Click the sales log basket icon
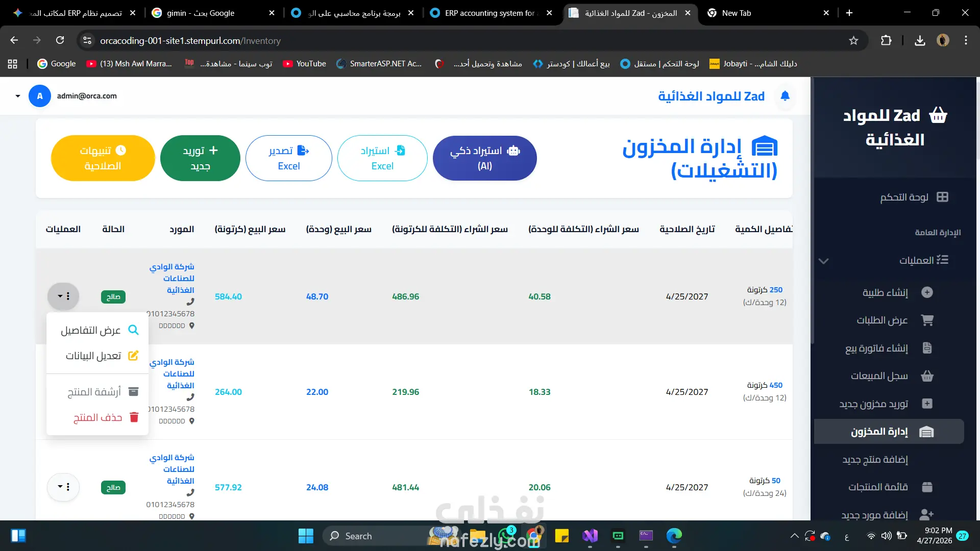 (927, 376)
